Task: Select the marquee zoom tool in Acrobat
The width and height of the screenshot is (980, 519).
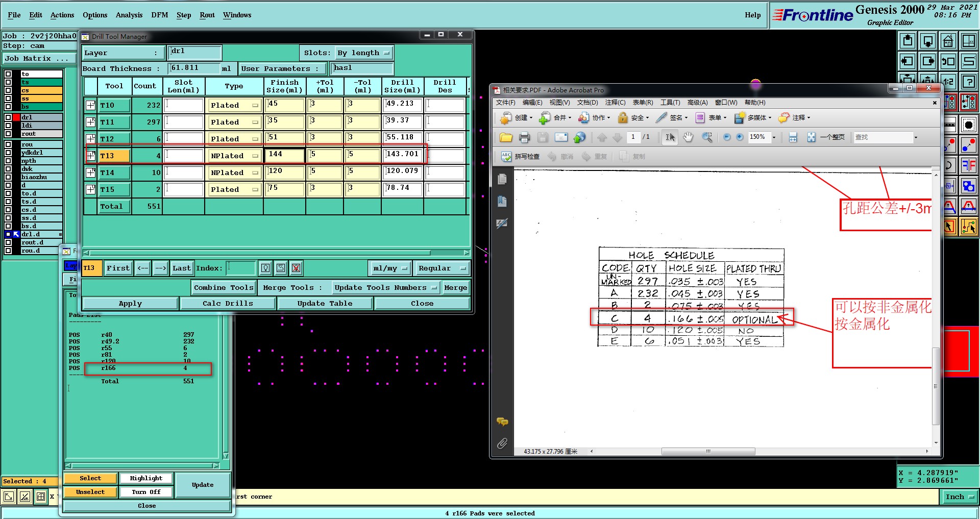Action: point(707,137)
